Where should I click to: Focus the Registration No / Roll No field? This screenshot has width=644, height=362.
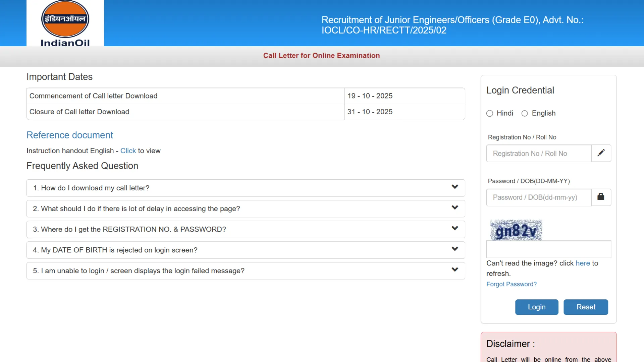[x=539, y=154]
